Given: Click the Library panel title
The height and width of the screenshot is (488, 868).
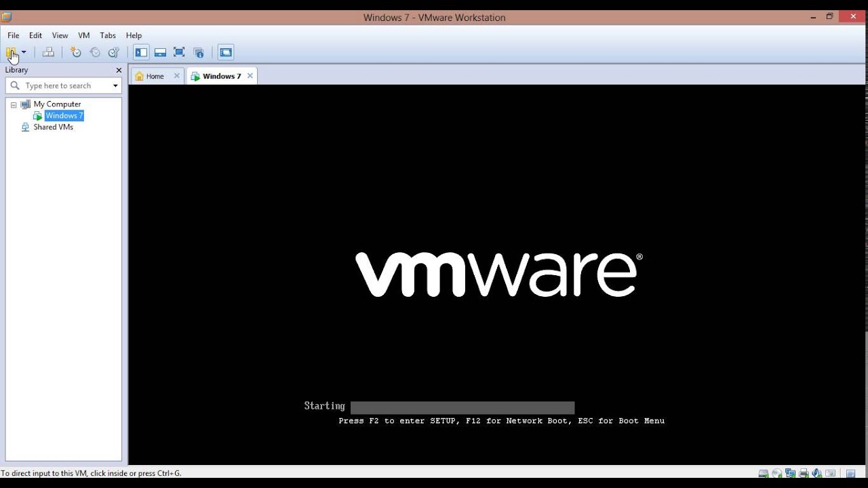Looking at the screenshot, I should pyautogui.click(x=17, y=70).
